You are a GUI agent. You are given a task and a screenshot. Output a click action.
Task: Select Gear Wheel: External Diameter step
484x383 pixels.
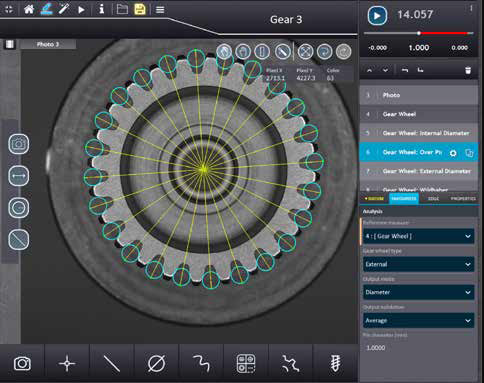coord(419,171)
